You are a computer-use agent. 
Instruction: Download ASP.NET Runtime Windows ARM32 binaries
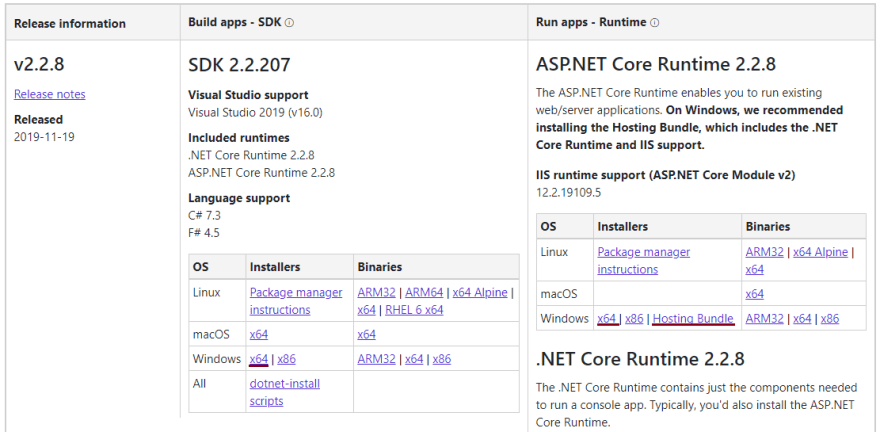(x=764, y=319)
